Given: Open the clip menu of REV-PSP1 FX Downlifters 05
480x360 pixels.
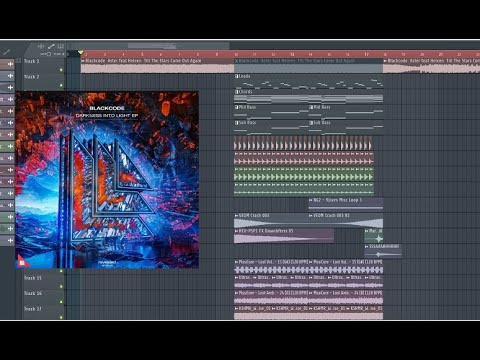Looking at the screenshot, I should click(x=236, y=231).
